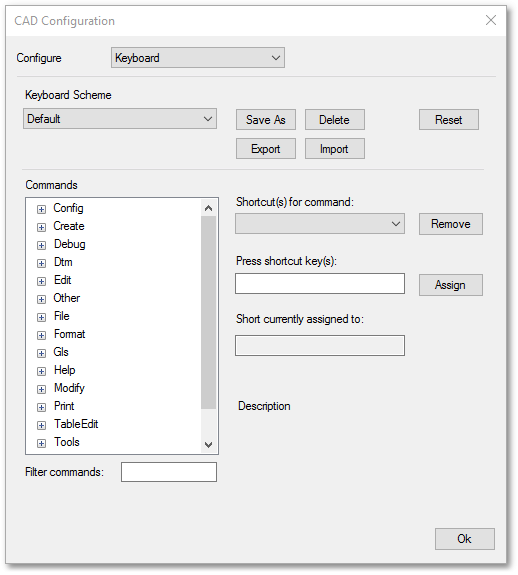The width and height of the screenshot is (518, 575).
Task: Select the Dtm tree item label
Action: pos(63,262)
